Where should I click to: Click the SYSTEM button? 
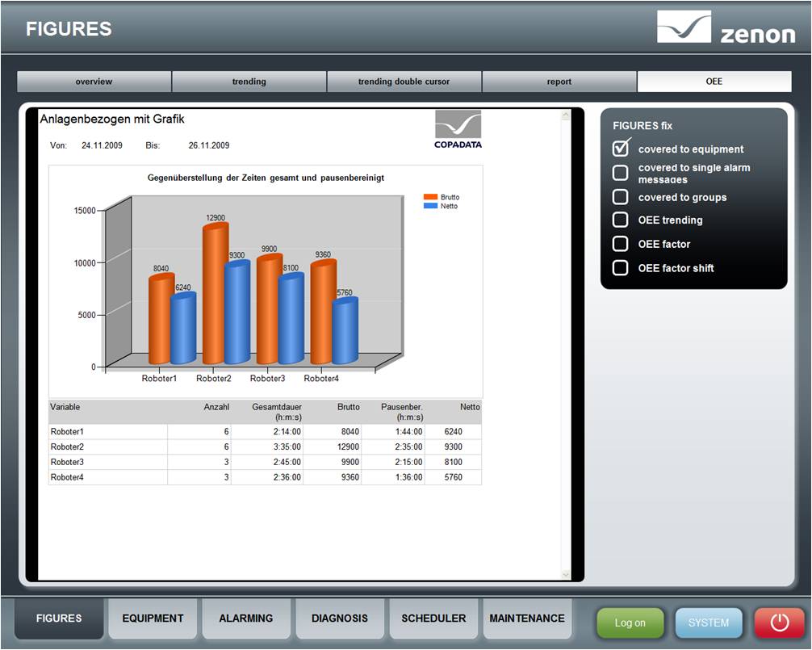click(x=708, y=623)
